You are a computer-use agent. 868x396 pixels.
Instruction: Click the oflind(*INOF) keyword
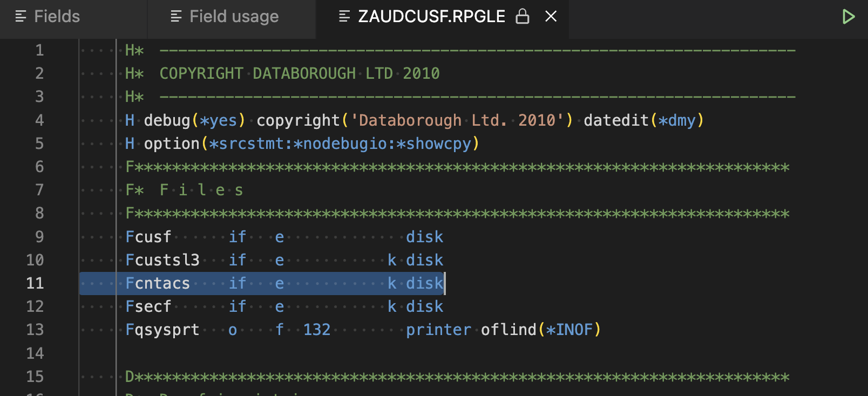click(540, 330)
